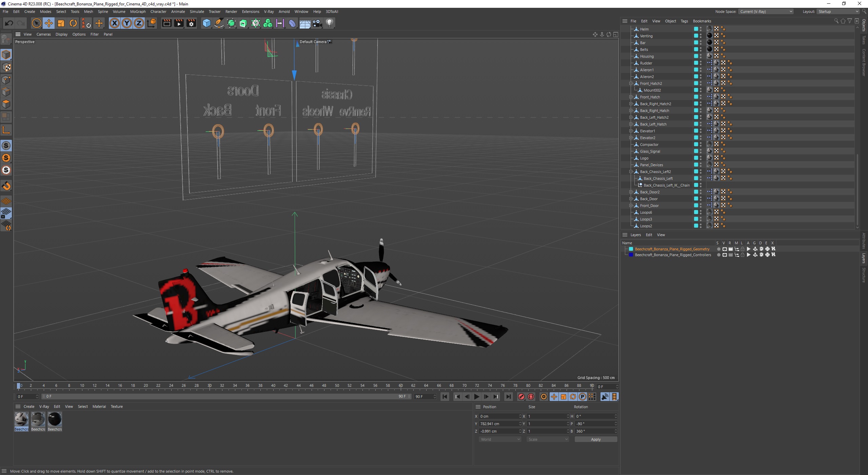The width and height of the screenshot is (868, 475).
Task: Collapse Front_Hatch2 object hierarchy
Action: [x=631, y=83]
